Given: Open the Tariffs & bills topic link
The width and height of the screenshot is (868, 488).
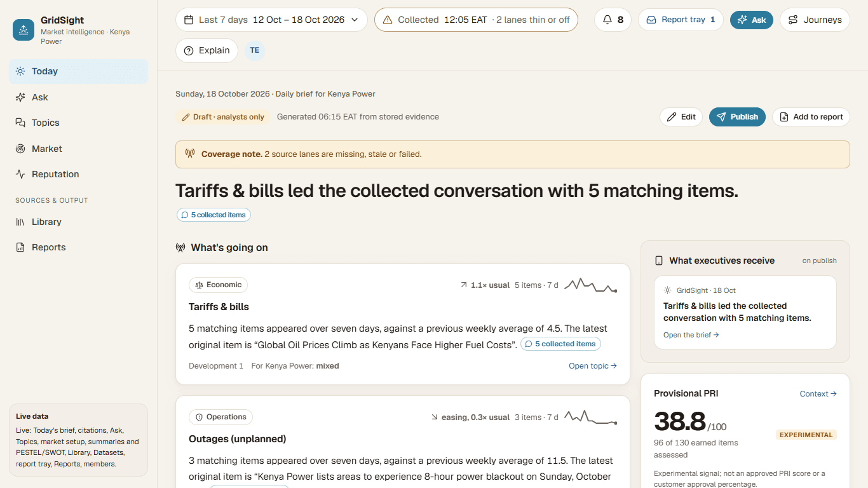Looking at the screenshot, I should tap(593, 366).
